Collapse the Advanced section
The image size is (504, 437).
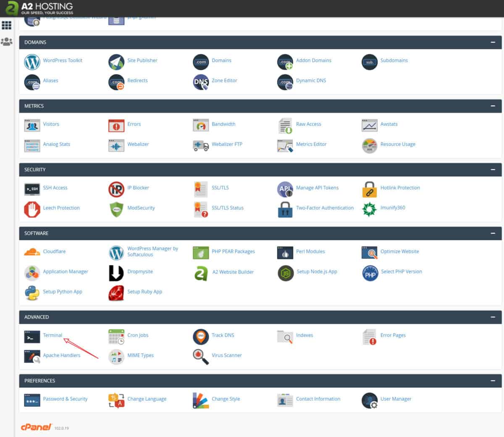[493, 317]
